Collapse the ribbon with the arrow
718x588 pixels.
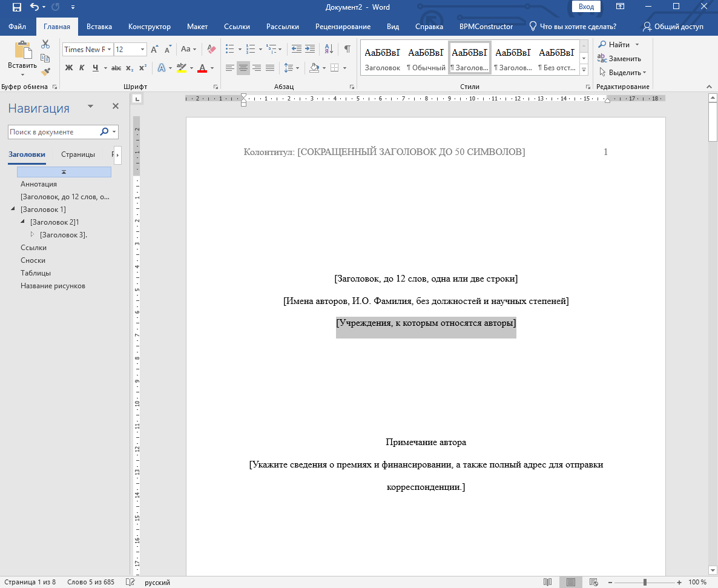pos(709,87)
